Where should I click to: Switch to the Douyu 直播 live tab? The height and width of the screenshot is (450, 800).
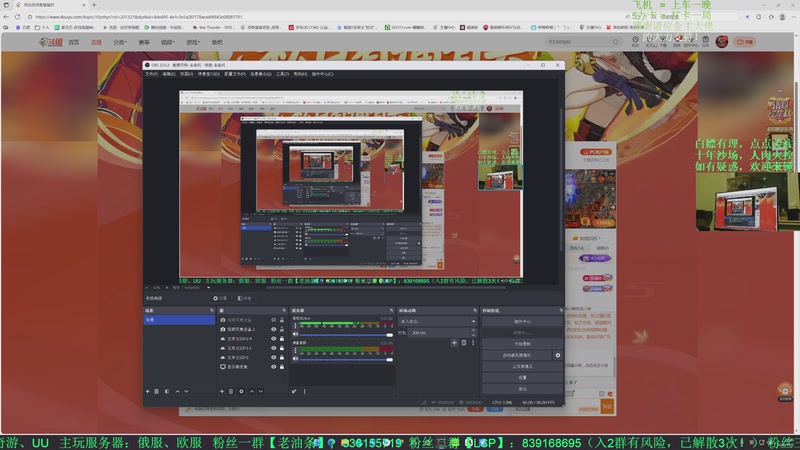[x=96, y=42]
